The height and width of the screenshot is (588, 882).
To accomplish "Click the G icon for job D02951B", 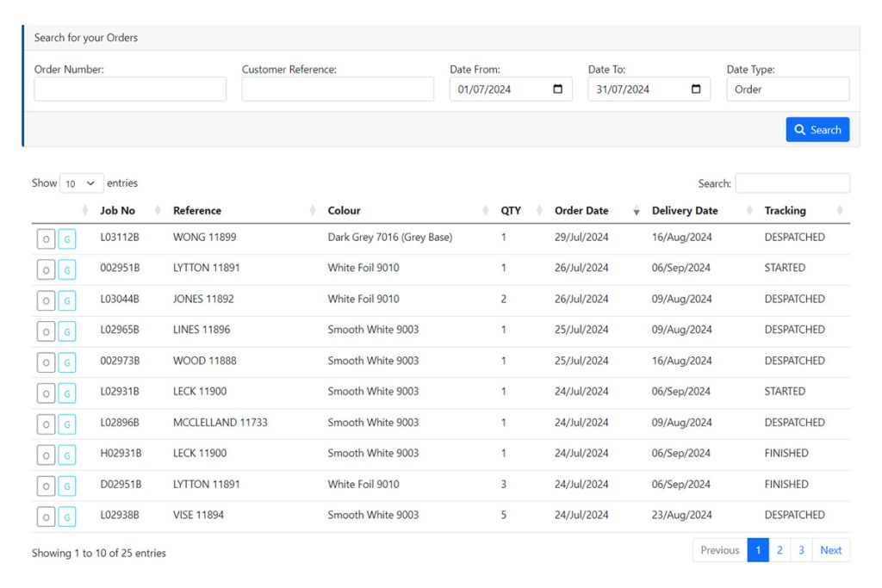I will (67, 486).
